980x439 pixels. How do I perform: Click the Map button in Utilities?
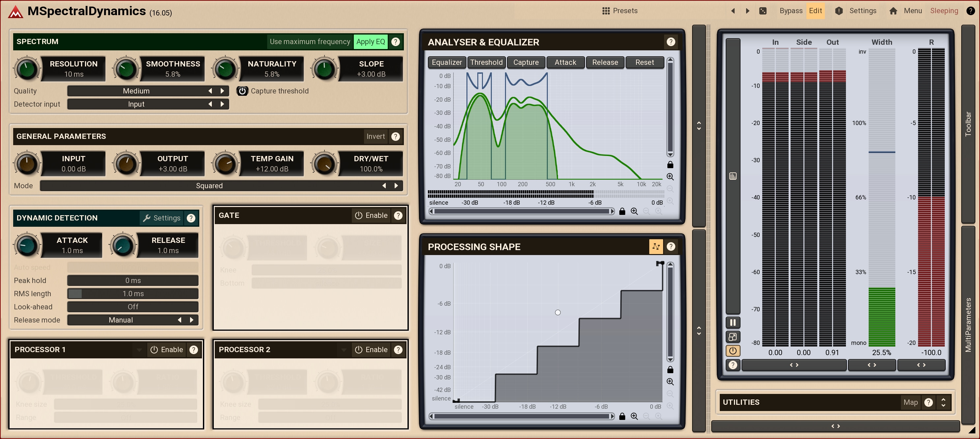pyautogui.click(x=910, y=402)
